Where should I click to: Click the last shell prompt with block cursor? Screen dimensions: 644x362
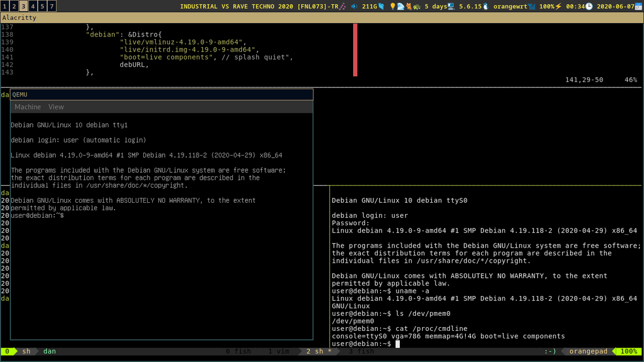[x=366, y=343]
